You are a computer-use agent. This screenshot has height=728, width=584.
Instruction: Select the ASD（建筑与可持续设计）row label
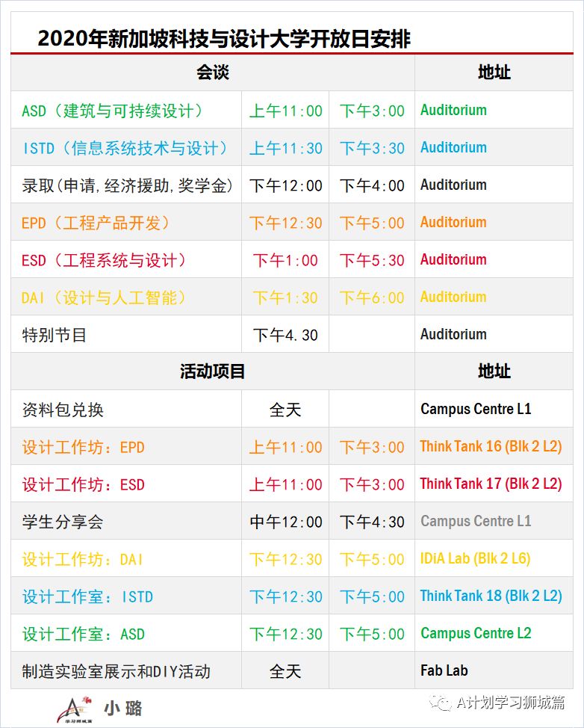tap(113, 111)
